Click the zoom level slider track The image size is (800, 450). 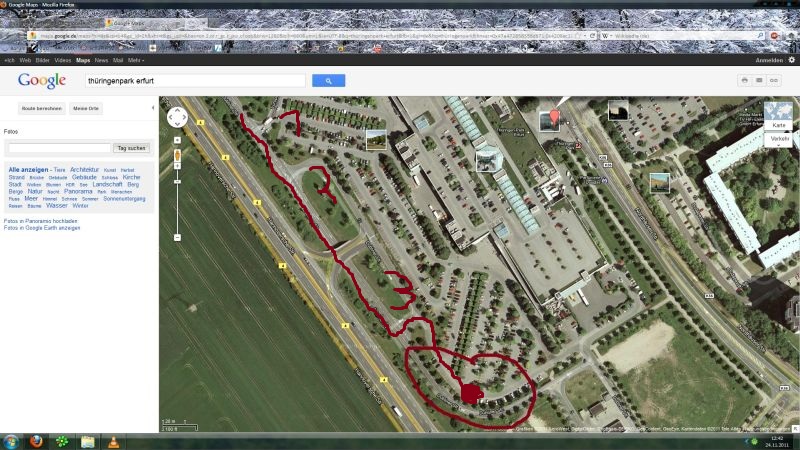click(177, 204)
